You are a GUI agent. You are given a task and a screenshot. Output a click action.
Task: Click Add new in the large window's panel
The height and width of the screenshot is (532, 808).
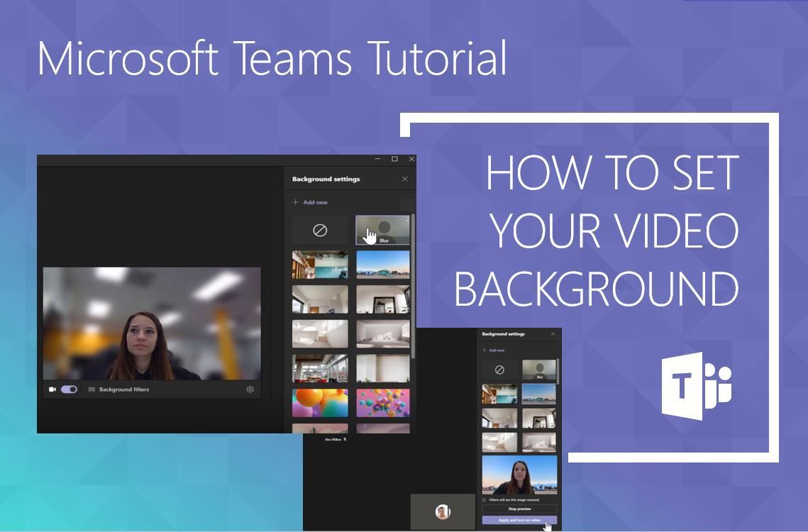310,202
